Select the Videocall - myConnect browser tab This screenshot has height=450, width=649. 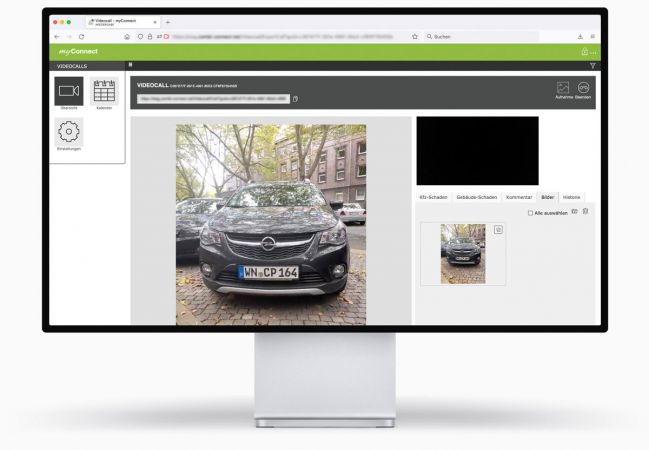click(x=123, y=22)
